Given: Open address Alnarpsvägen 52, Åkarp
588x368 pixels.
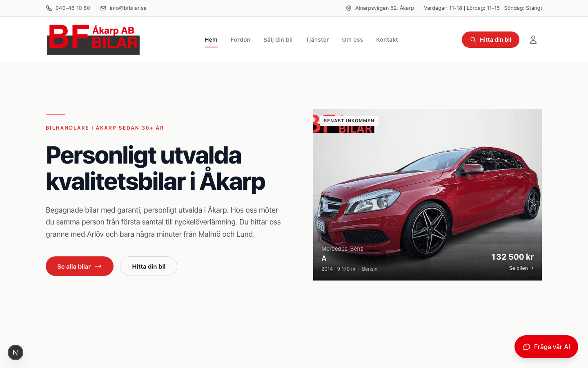Looking at the screenshot, I should pyautogui.click(x=385, y=8).
